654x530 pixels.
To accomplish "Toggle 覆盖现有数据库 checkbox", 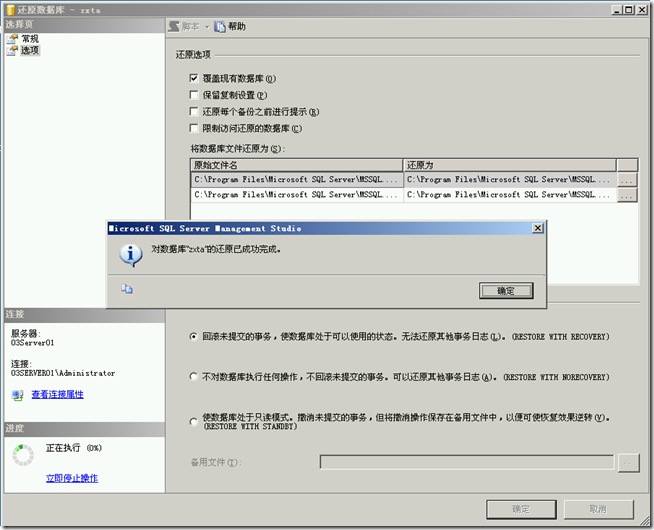I will (194, 78).
